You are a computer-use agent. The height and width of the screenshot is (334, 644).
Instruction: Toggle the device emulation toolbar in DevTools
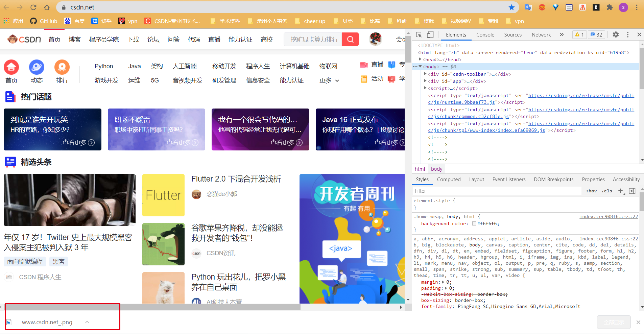click(x=430, y=35)
